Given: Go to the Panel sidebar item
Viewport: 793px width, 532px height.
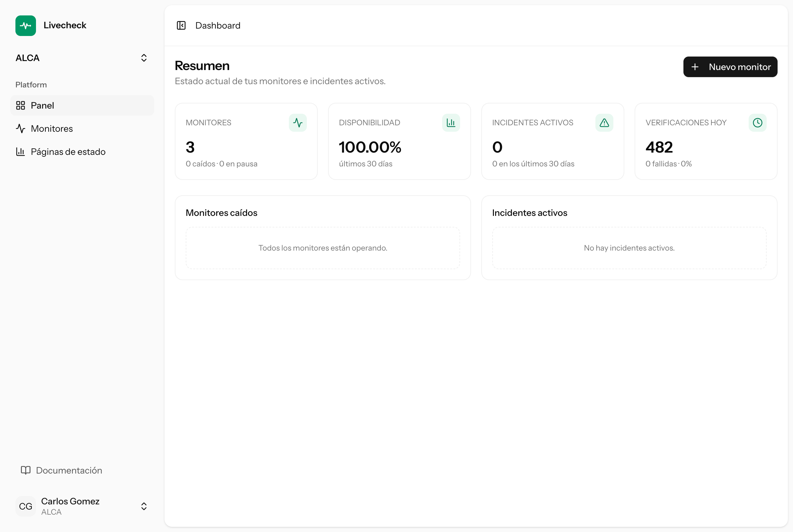Looking at the screenshot, I should tap(82, 105).
